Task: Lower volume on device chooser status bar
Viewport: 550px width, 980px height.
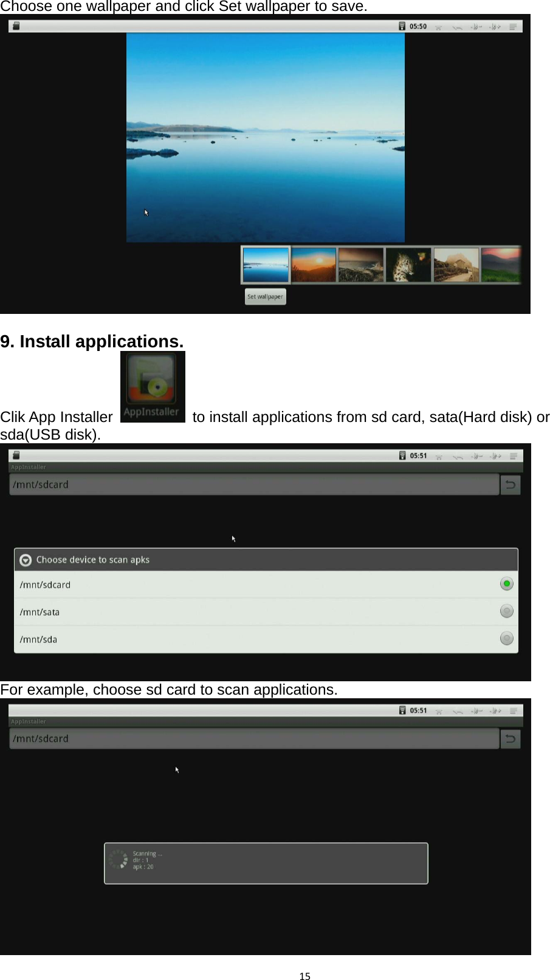Action: pyautogui.click(x=476, y=456)
